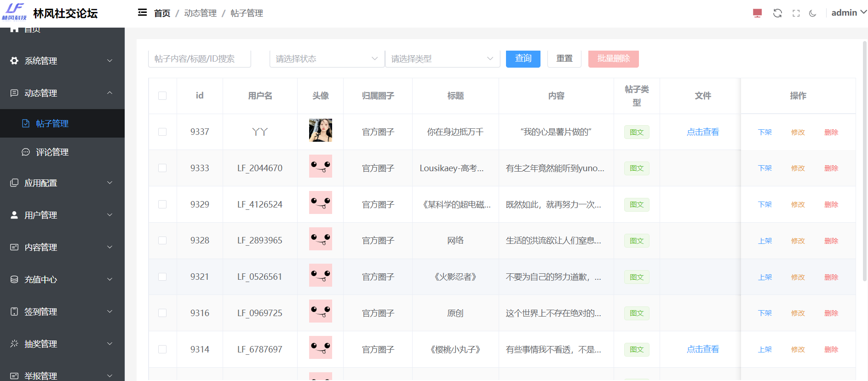Open avatar photo of user YY
Screen dimensions: 868x381
coord(321,130)
